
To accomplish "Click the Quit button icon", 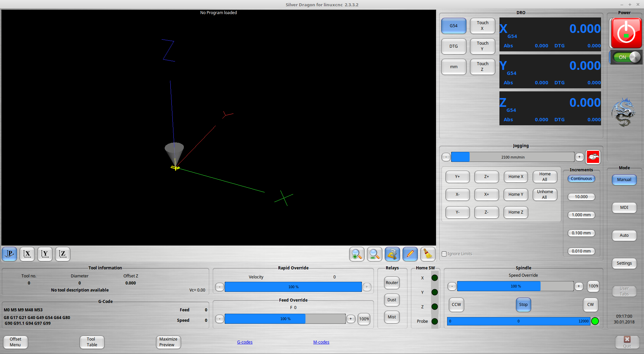I will click(627, 342).
